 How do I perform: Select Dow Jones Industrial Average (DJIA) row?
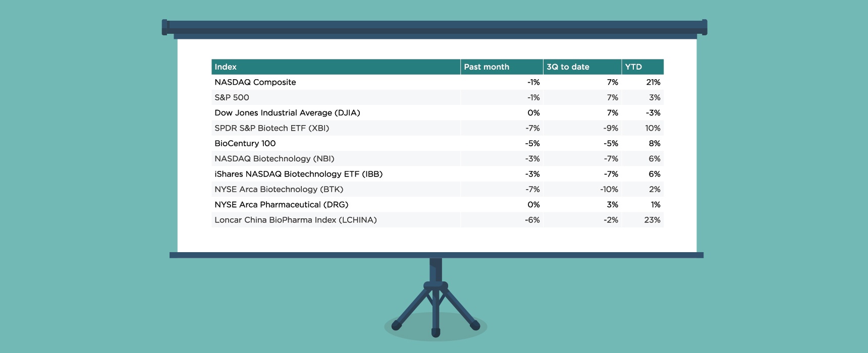point(287,113)
